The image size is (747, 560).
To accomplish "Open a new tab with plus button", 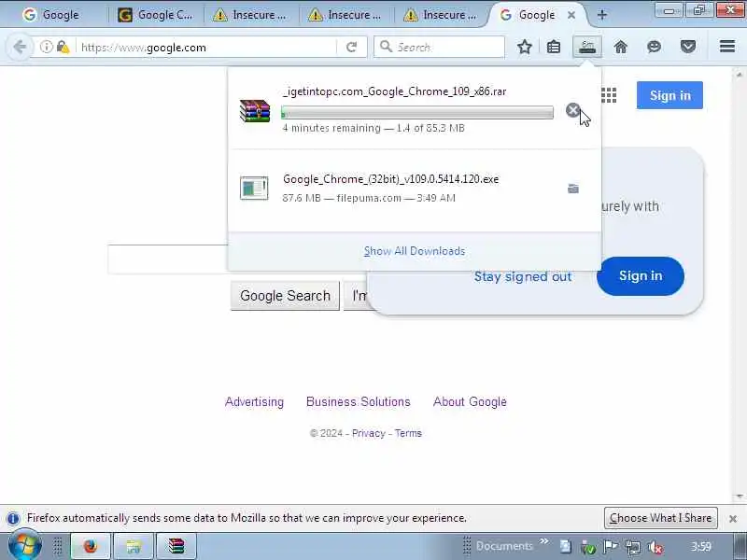I will point(601,15).
